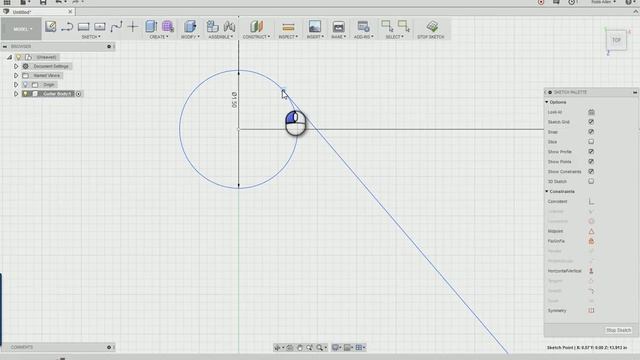Expand the Named Views tree node

16,76
